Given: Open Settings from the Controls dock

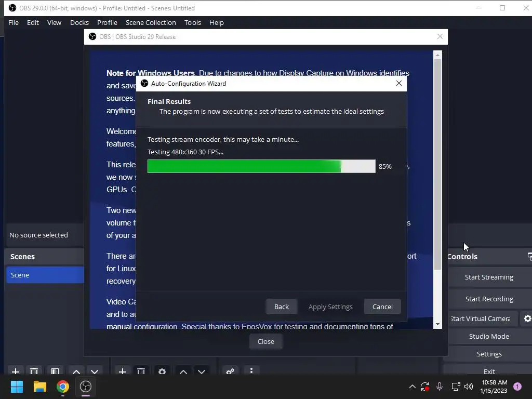Looking at the screenshot, I should [489, 354].
